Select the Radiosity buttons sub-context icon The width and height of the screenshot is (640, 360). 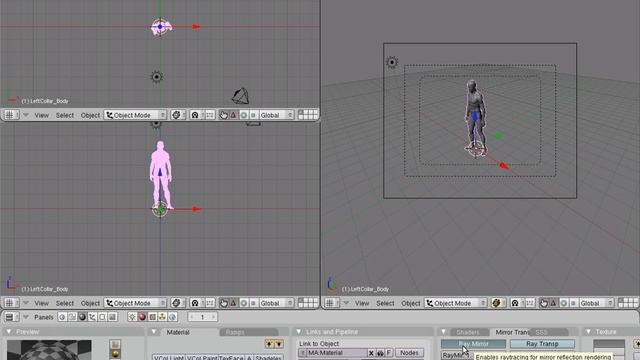pos(162,317)
